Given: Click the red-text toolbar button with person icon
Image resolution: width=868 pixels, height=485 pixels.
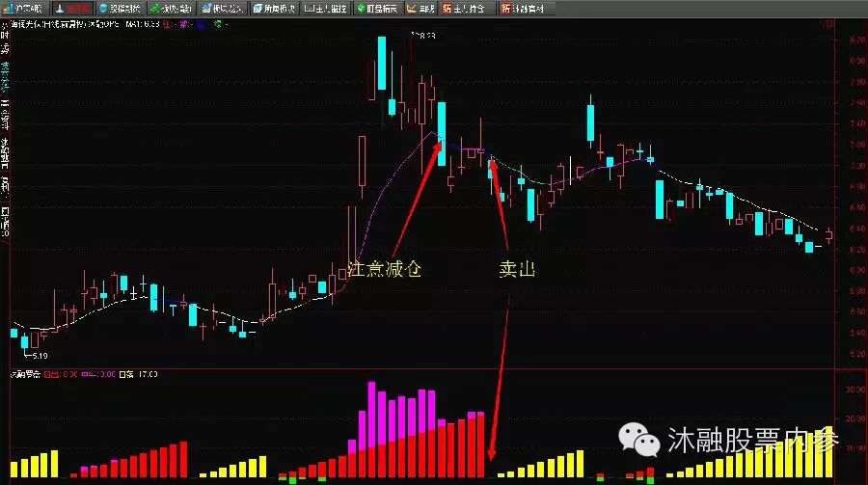Looking at the screenshot, I should [73, 9].
